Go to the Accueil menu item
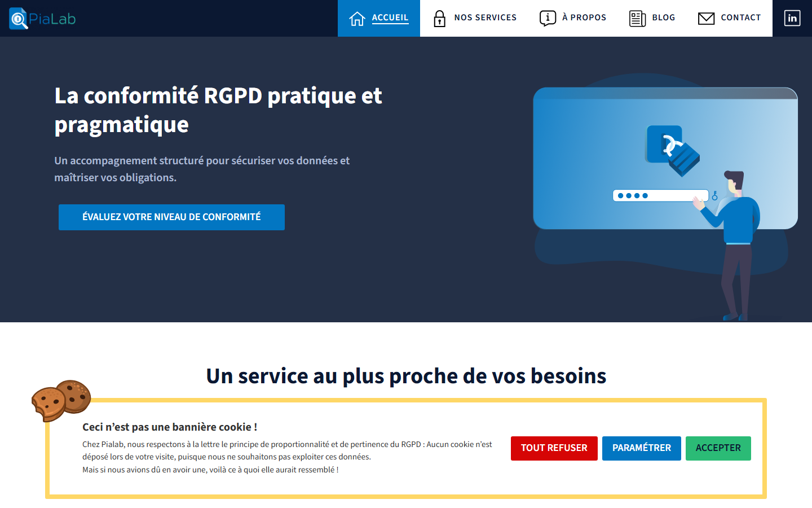Image resolution: width=812 pixels, height=508 pixels. 379,18
